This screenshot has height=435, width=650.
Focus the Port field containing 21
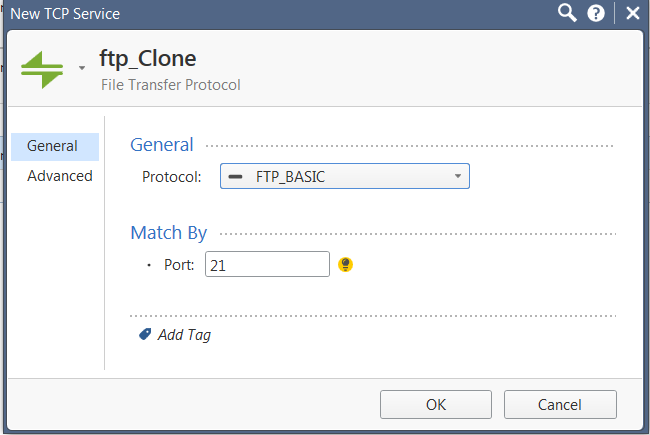click(x=267, y=264)
